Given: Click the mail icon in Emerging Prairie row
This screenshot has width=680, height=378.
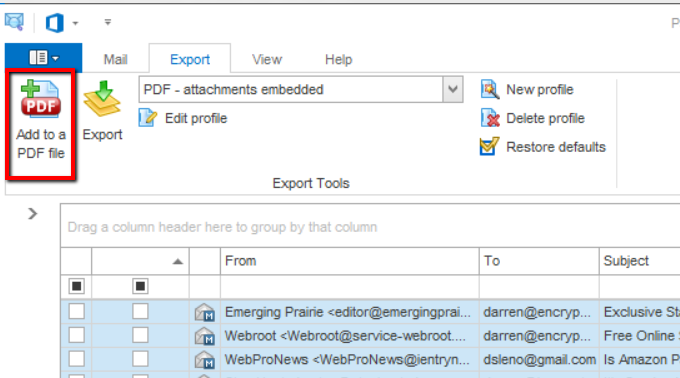Looking at the screenshot, I should 205,312.
